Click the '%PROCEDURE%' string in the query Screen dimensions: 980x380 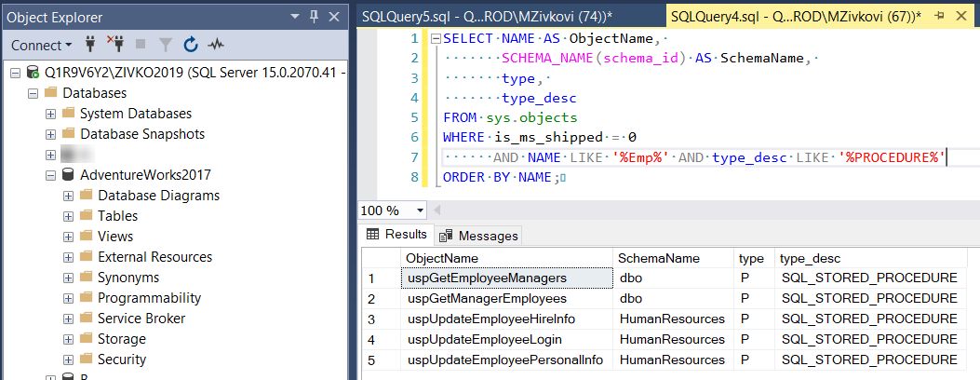pyautogui.click(x=892, y=157)
